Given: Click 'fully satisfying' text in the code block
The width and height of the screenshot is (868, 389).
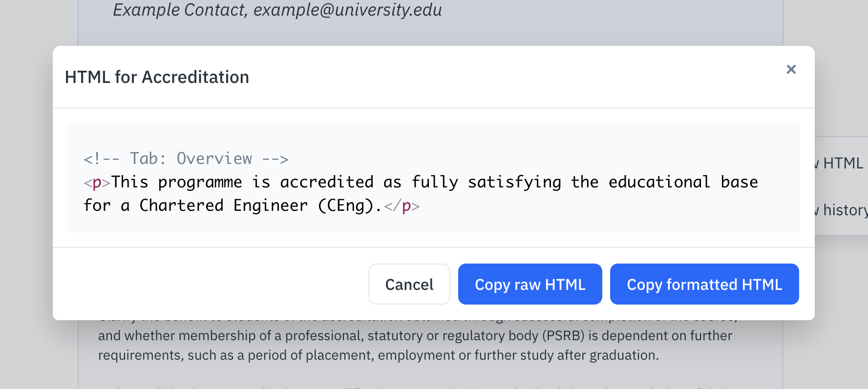Looking at the screenshot, I should pyautogui.click(x=486, y=182).
